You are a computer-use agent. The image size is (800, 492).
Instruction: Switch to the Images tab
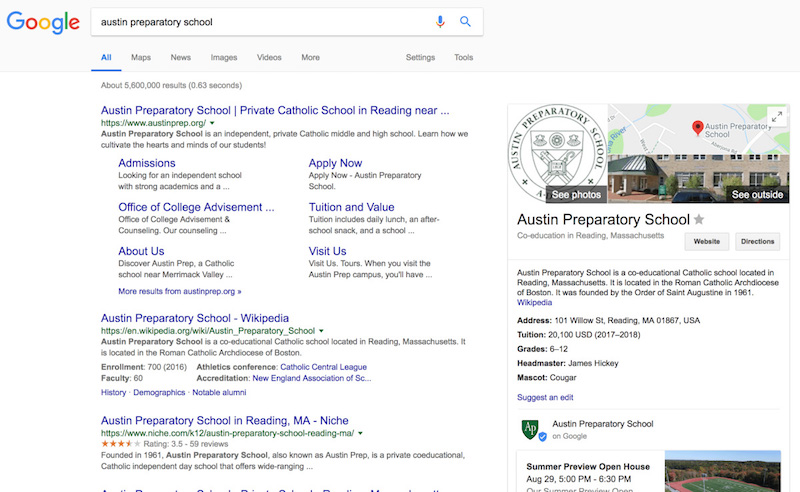click(223, 58)
